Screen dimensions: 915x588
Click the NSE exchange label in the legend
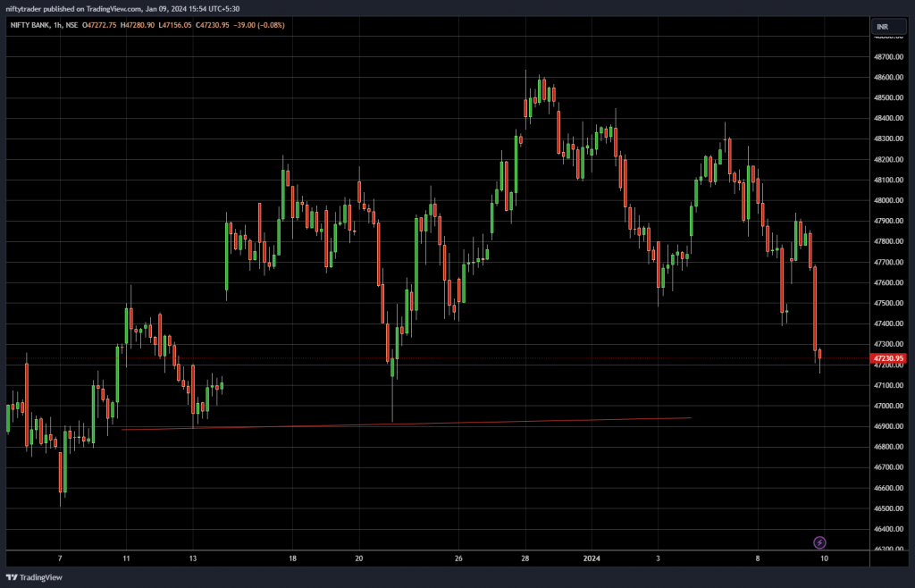coord(71,26)
